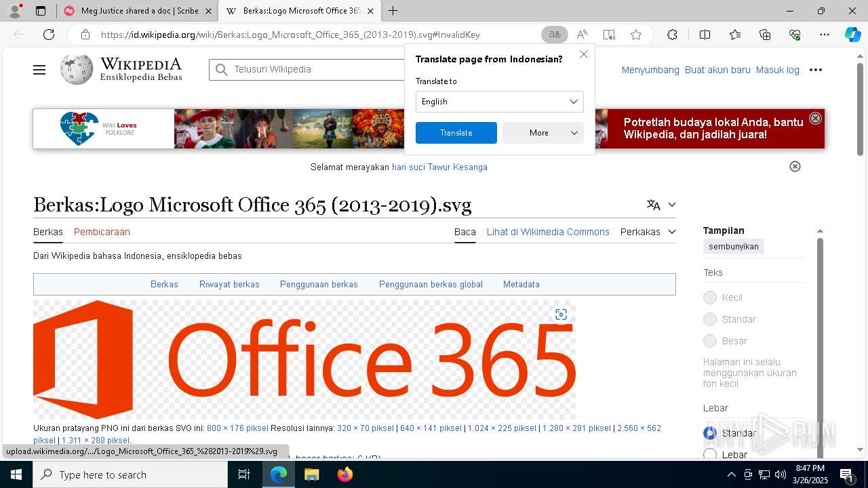Expand the language selector next to title

point(661,205)
